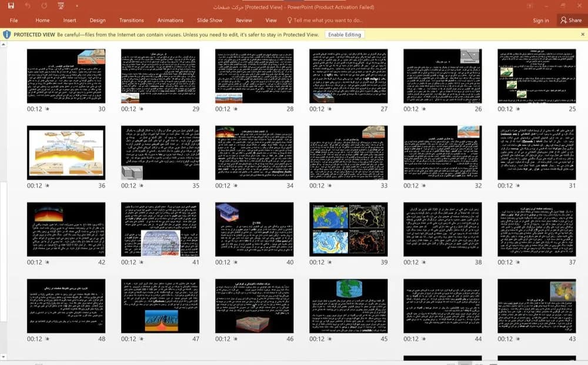The height and width of the screenshot is (365, 588).
Task: Click the Enable Editing button
Action: pos(344,35)
